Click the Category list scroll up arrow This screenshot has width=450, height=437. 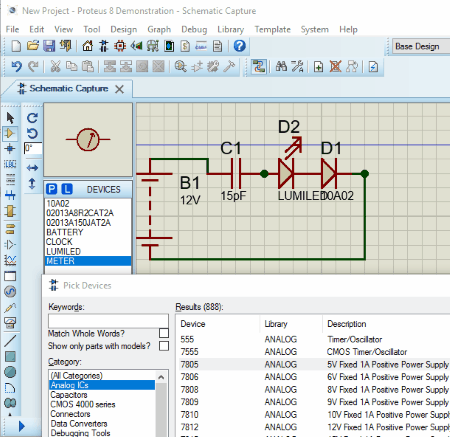[161, 377]
